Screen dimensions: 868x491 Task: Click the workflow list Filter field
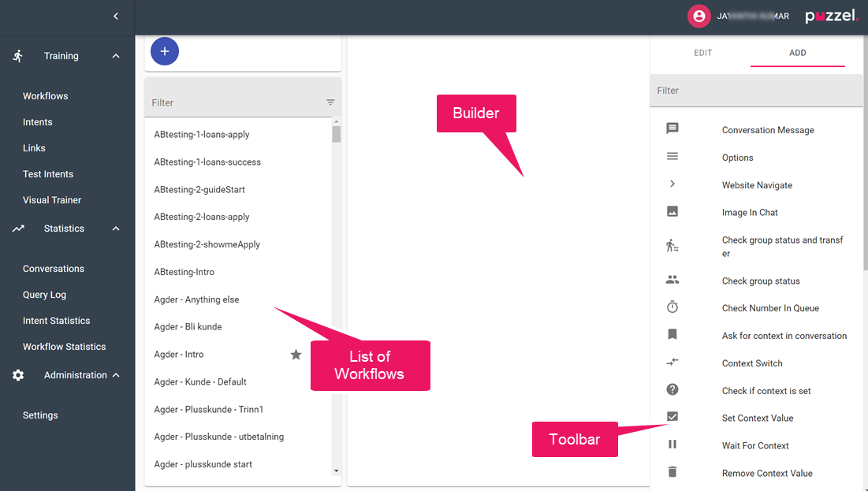click(x=237, y=102)
